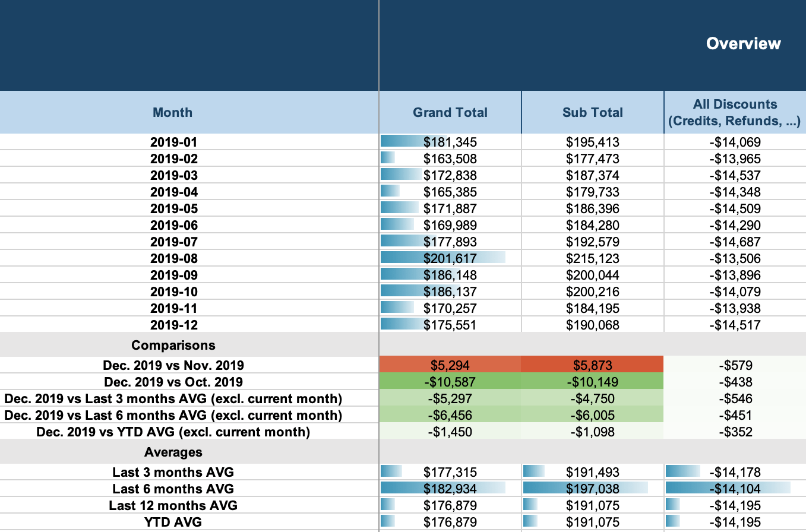Select the 2019-02 month row label
Screen dimensions: 806x532
[173, 159]
